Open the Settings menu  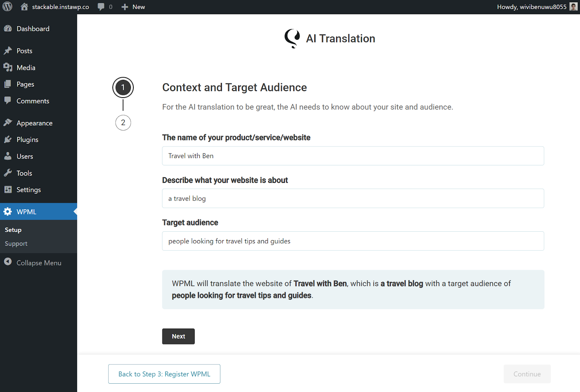tap(38, 190)
